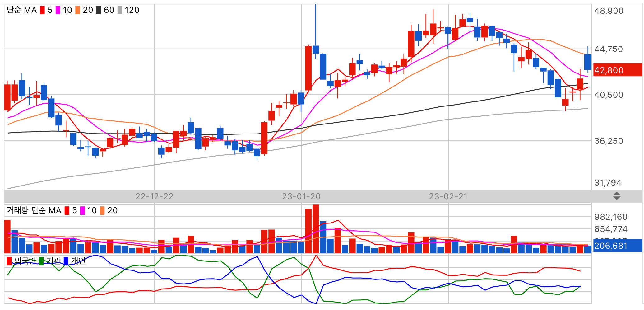Click the 40,500 price axis label
This screenshot has width=644, height=310.
pyautogui.click(x=609, y=95)
